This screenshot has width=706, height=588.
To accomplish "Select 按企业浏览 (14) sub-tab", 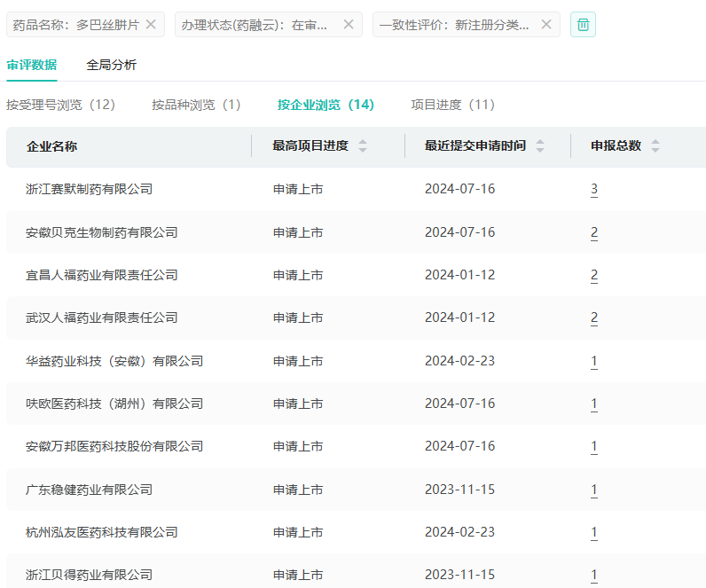I will [326, 105].
